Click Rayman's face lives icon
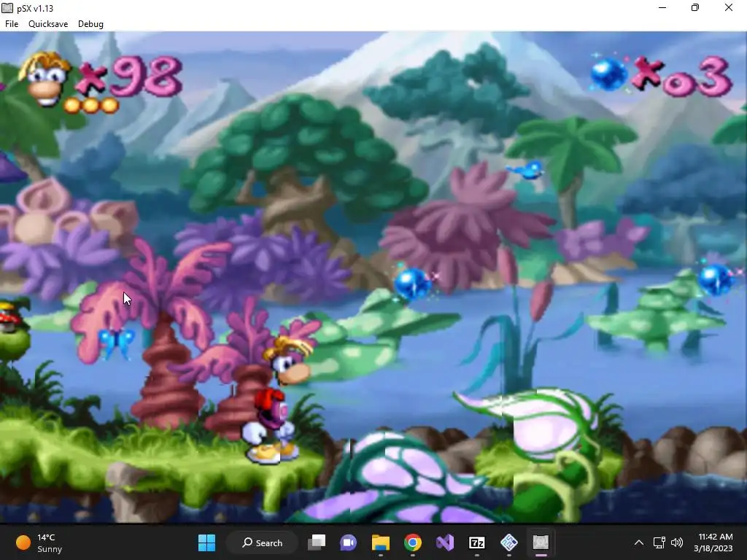The image size is (747, 560). (x=44, y=79)
